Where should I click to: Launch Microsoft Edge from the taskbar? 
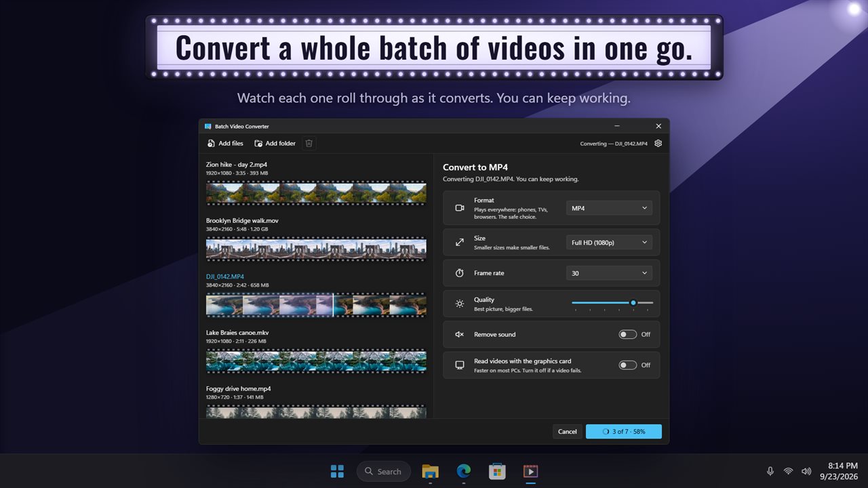pyautogui.click(x=464, y=471)
